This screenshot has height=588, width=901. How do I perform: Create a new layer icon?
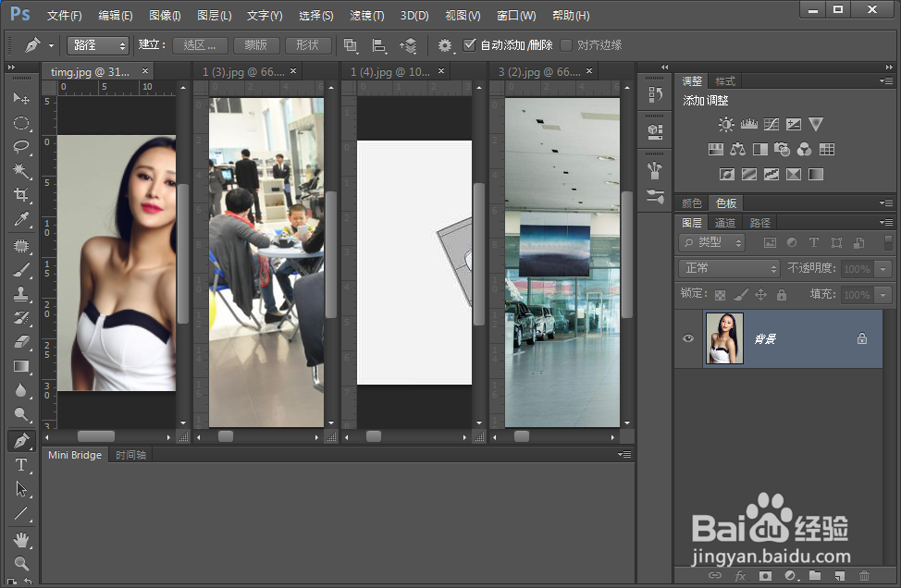tap(840, 575)
